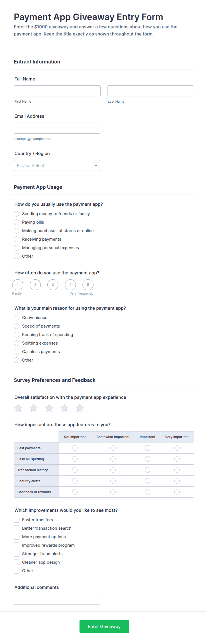
Task: Choose the third star rating
Action: pyautogui.click(x=49, y=408)
